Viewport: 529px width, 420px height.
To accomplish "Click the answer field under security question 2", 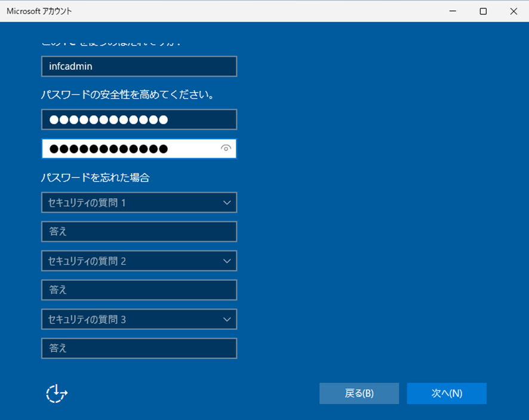I will click(x=139, y=290).
